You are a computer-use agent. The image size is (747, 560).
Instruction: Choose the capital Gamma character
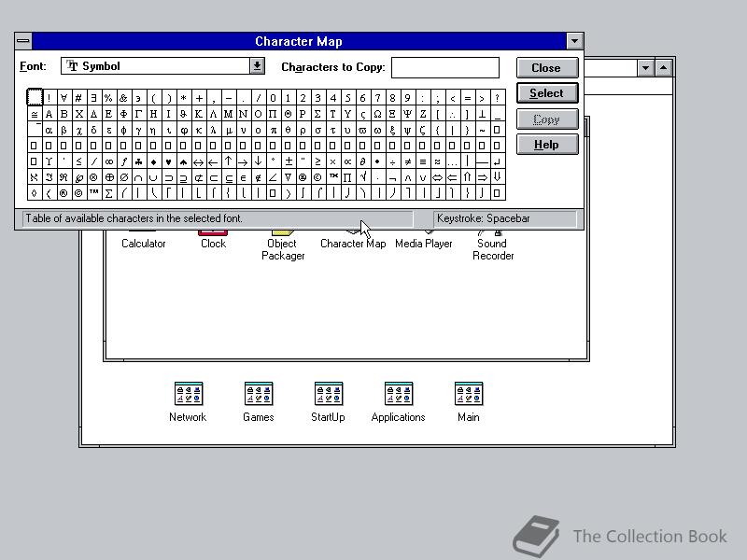(x=138, y=114)
